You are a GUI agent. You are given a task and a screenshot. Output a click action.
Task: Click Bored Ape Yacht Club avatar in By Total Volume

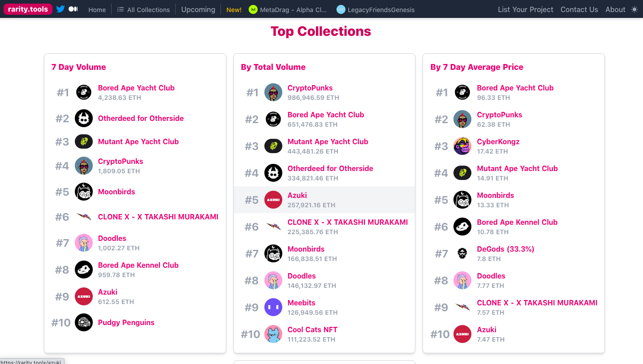point(273,119)
